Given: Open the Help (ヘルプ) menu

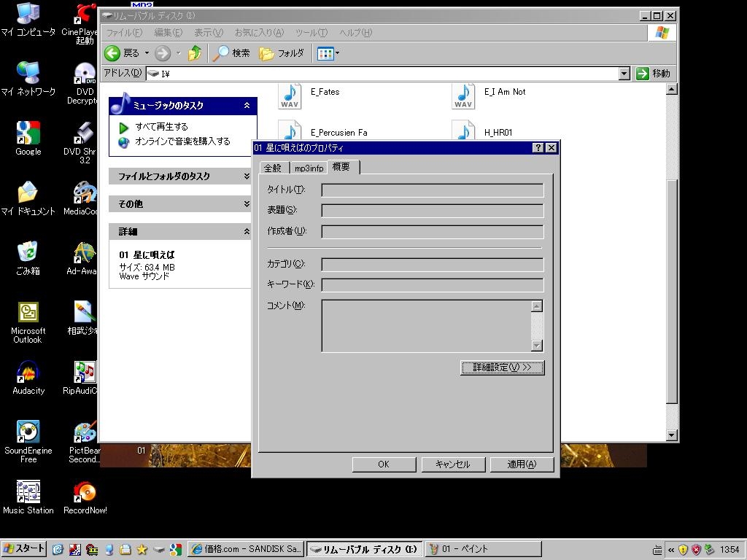Looking at the screenshot, I should pos(356,33).
